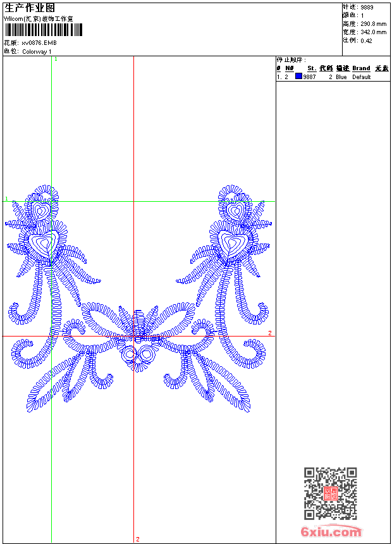Click the 'Brand' column header
Screen dimensions: 392x544
[361, 68]
